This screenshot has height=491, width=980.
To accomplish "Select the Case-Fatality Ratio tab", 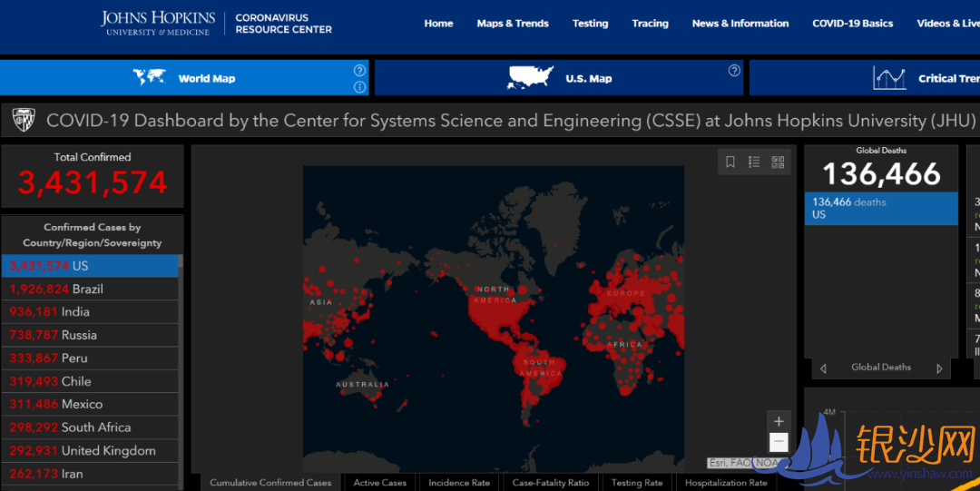I will pos(550,483).
